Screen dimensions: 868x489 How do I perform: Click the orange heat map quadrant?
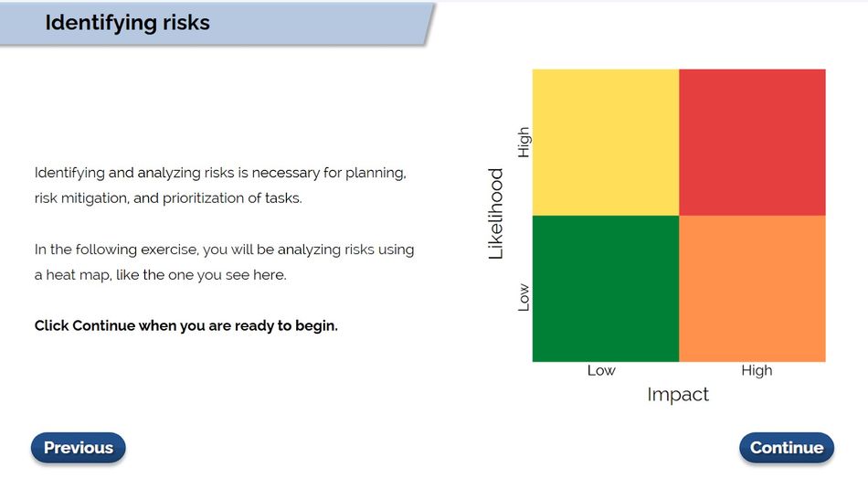(x=752, y=289)
